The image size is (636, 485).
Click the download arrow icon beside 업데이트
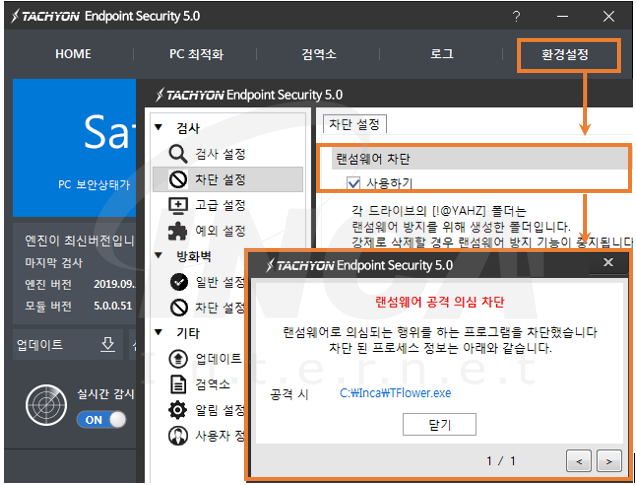pos(107,344)
